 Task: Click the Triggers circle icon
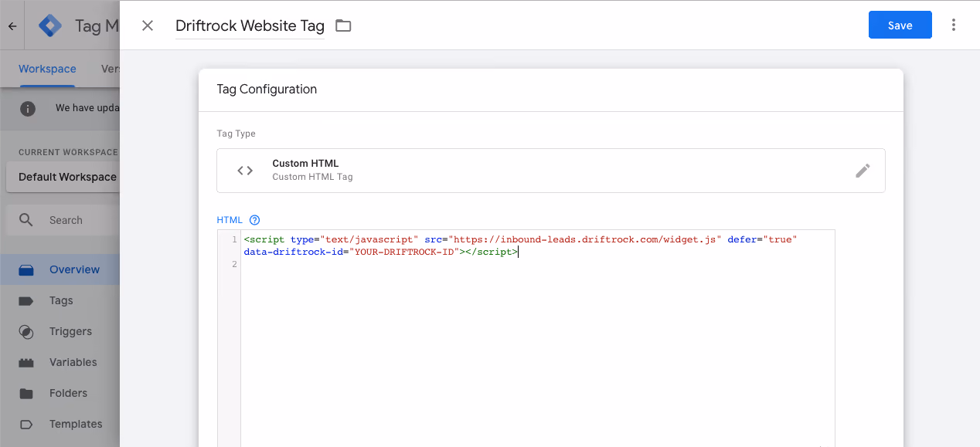click(26, 331)
